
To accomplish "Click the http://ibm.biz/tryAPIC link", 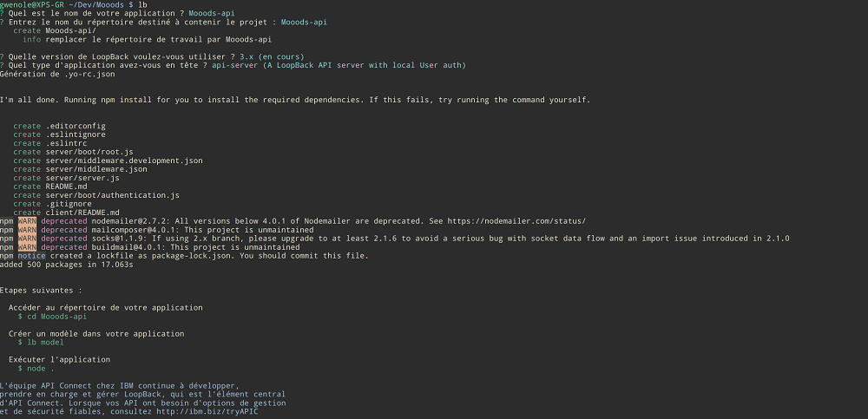I will (x=207, y=412).
